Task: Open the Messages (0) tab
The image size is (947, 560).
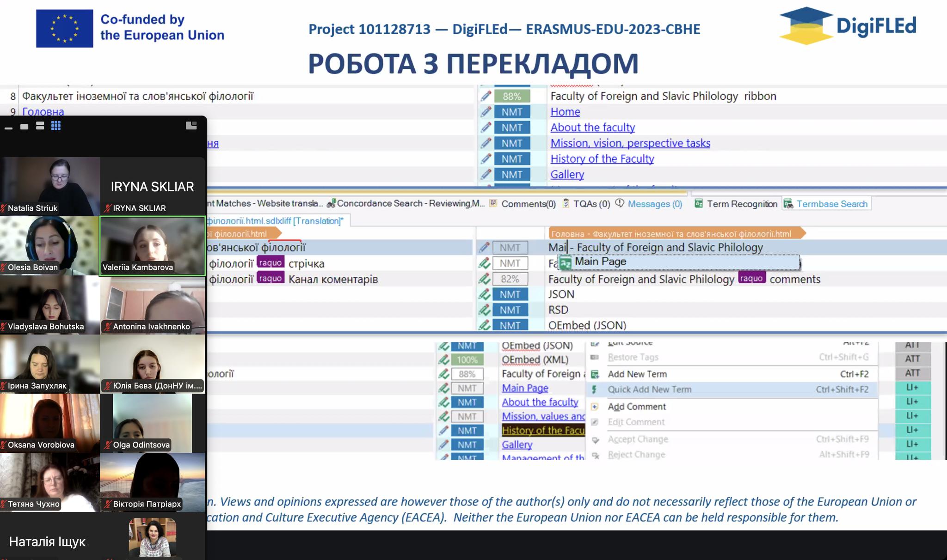Action: (654, 204)
